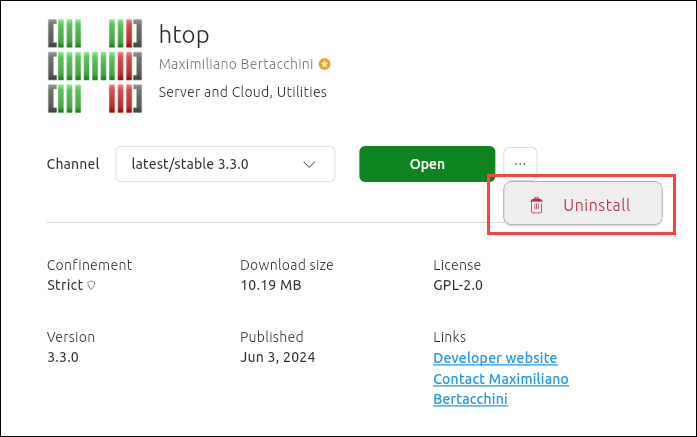Click the Version heading
This screenshot has width=697, height=437.
(x=71, y=337)
